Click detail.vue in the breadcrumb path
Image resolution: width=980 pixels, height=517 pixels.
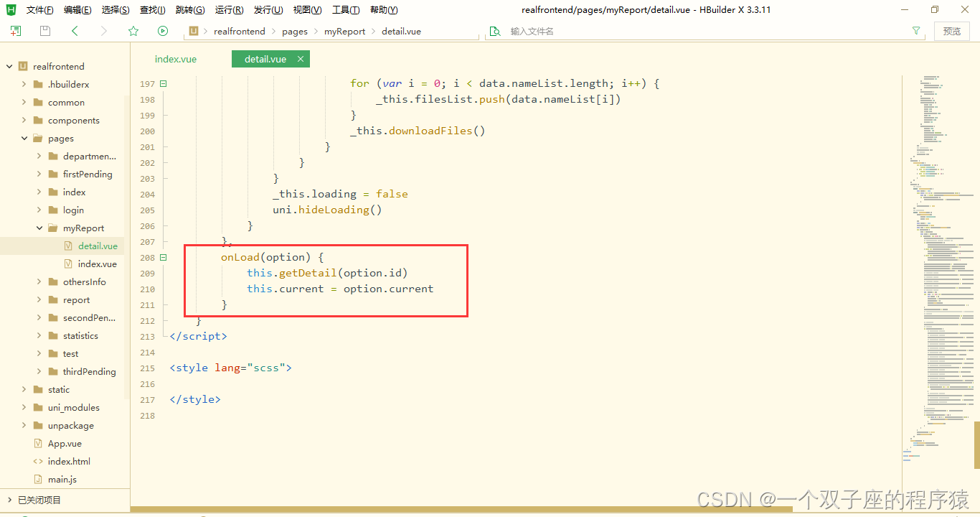pyautogui.click(x=401, y=31)
